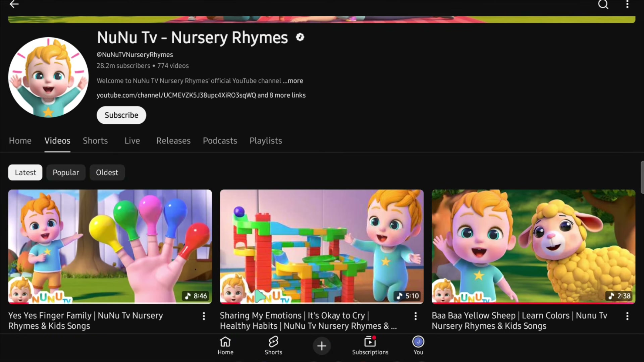Subscribe to NuNu Tv channel
This screenshot has width=644, height=362.
click(x=121, y=115)
